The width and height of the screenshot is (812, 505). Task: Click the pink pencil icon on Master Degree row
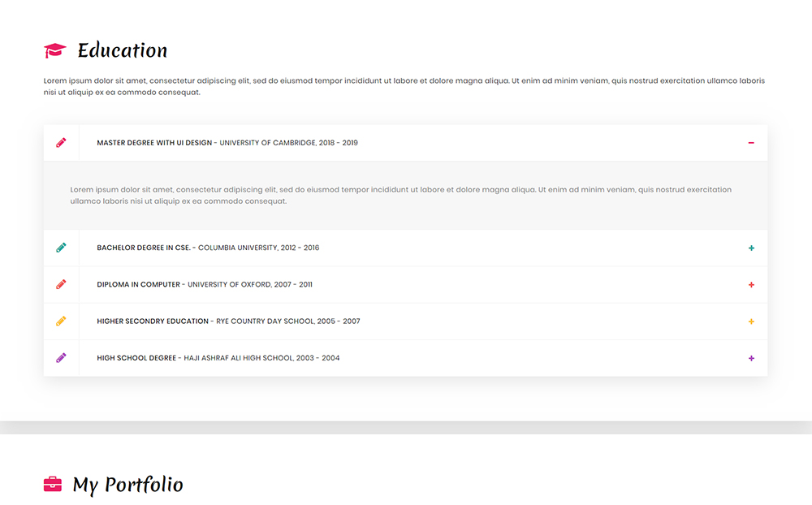(61, 142)
